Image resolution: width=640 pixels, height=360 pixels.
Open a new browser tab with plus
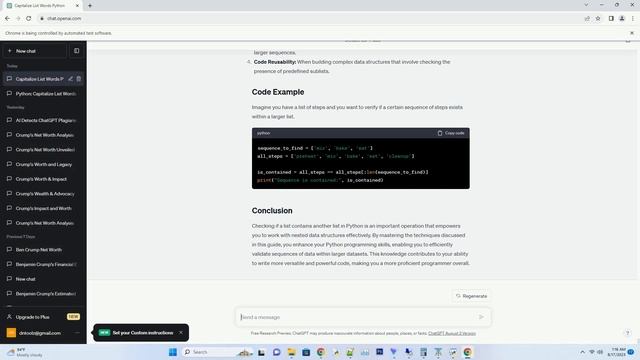90,6
